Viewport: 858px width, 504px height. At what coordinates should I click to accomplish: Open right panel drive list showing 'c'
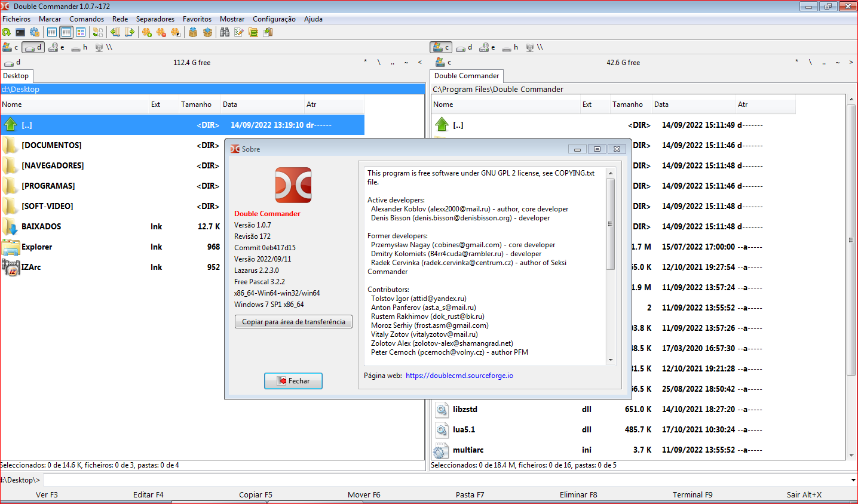(x=443, y=63)
